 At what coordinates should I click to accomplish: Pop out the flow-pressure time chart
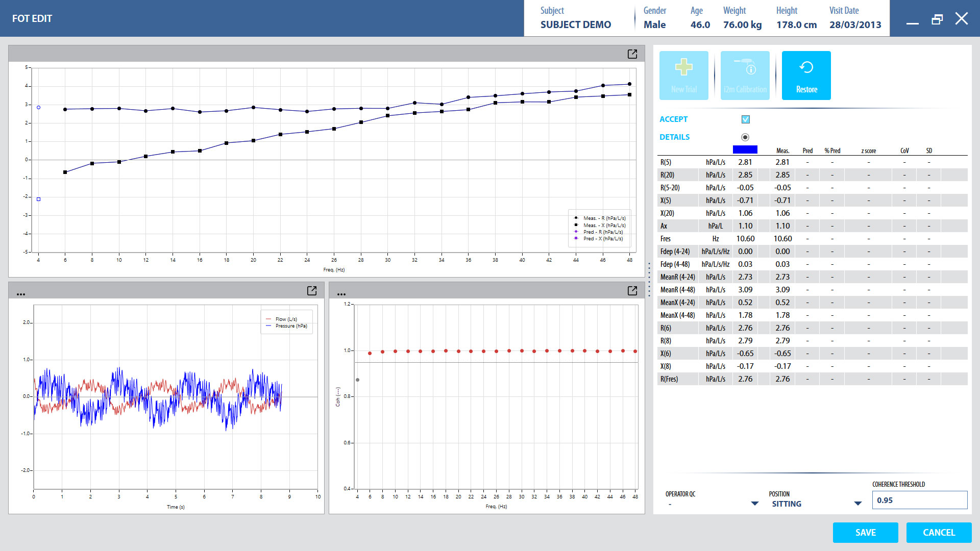[311, 291]
